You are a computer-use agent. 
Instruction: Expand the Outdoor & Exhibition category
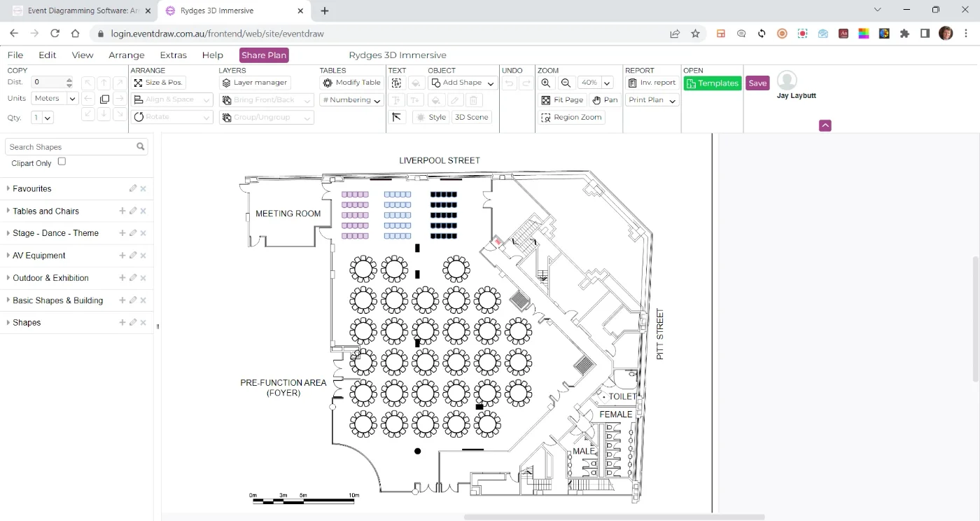pos(50,278)
